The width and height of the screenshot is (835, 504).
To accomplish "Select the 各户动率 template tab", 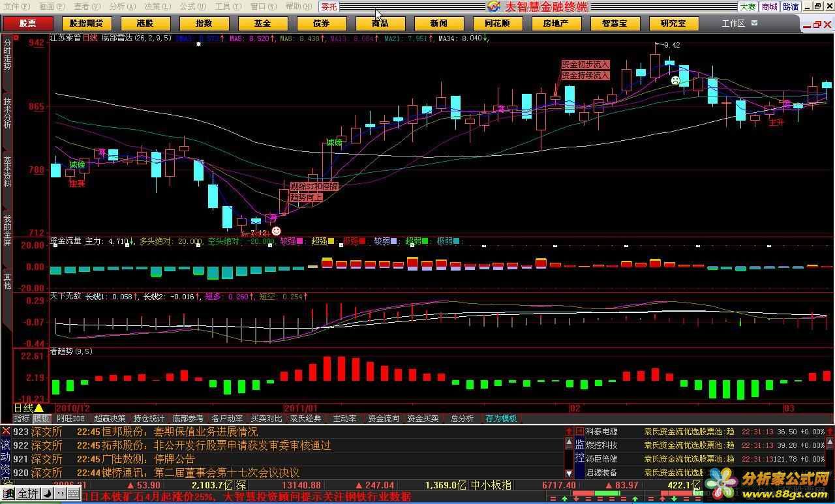I will (x=227, y=419).
